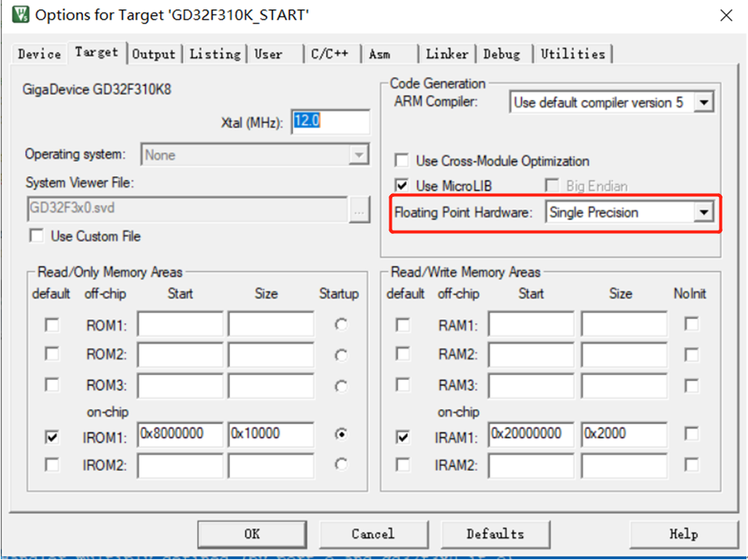Screen dimensions: 748x560
Task: Enable the RAM3 NoInit checkbox
Action: click(692, 385)
